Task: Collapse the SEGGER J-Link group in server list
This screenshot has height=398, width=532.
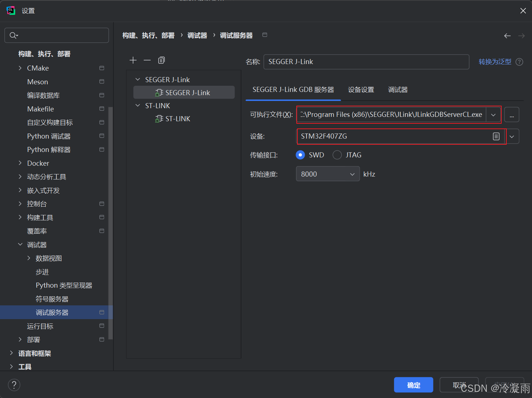Action: point(137,79)
